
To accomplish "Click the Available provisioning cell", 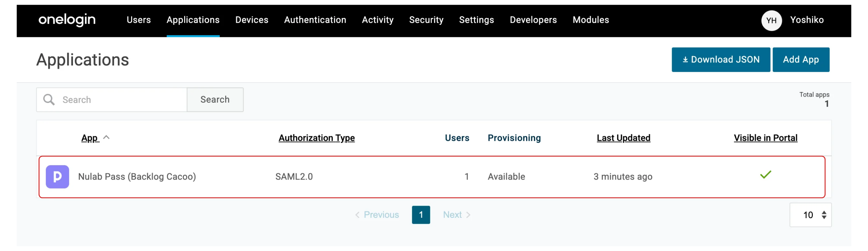I will tap(506, 177).
